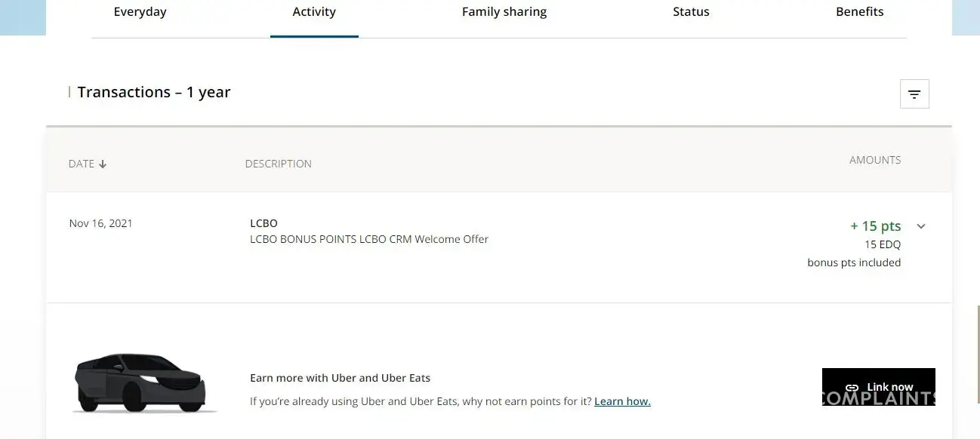The height and width of the screenshot is (439, 980).
Task: Expand the LCBO transaction details chevron
Action: [921, 226]
